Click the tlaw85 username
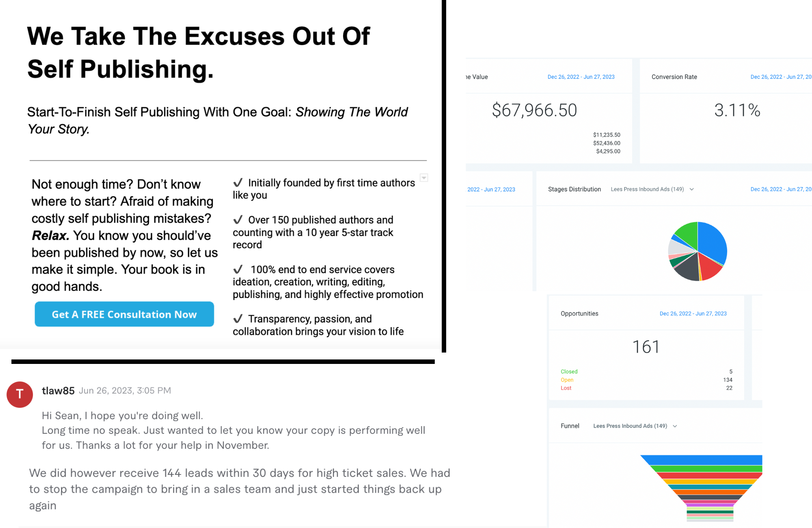Viewport: 812px width, 528px height. point(58,391)
